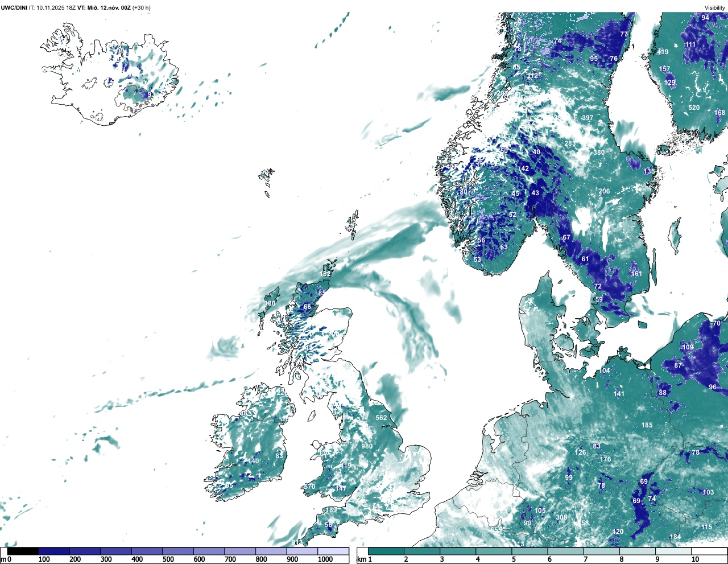Click the '520' value over Finland

(694, 108)
